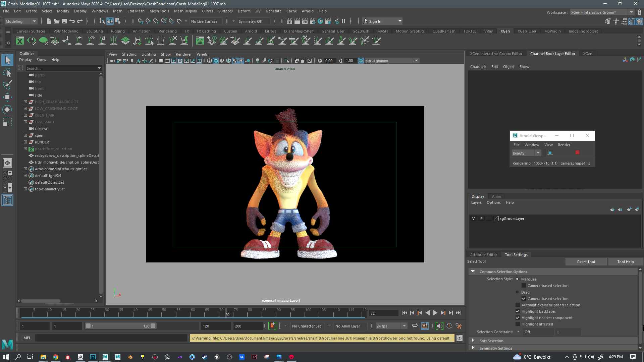Screen dimensions: 644x362
Task: Open the 24 fps frame rate dropdown
Action: 391,326
